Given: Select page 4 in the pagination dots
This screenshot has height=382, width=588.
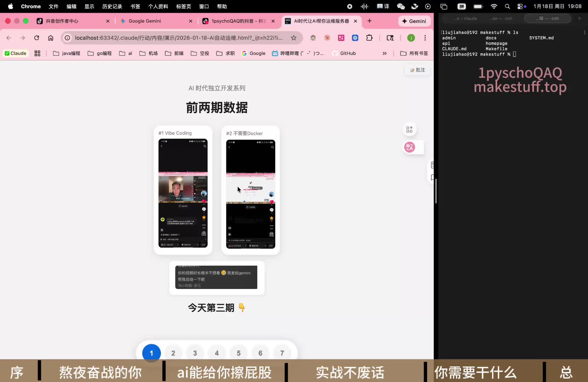Looking at the screenshot, I should [217, 353].
